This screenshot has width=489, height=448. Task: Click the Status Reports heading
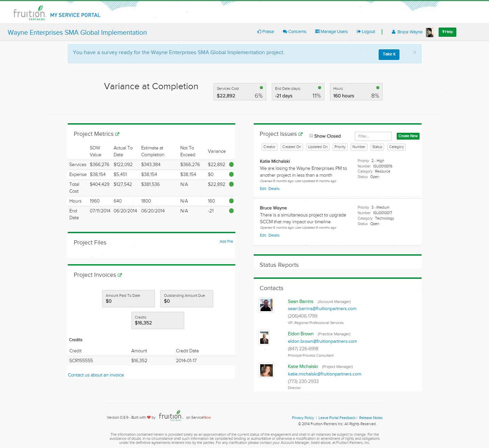click(279, 265)
